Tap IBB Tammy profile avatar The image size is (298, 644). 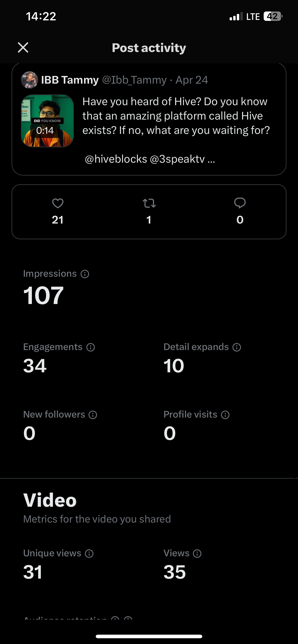30,80
